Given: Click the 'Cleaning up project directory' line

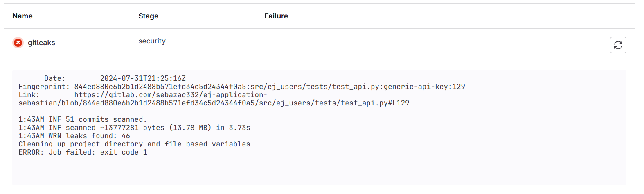Looking at the screenshot, I should tap(134, 144).
